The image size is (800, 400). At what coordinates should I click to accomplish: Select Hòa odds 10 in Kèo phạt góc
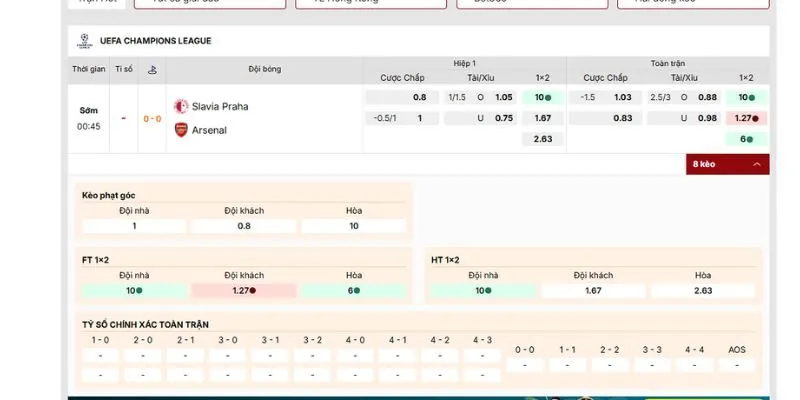click(x=353, y=226)
